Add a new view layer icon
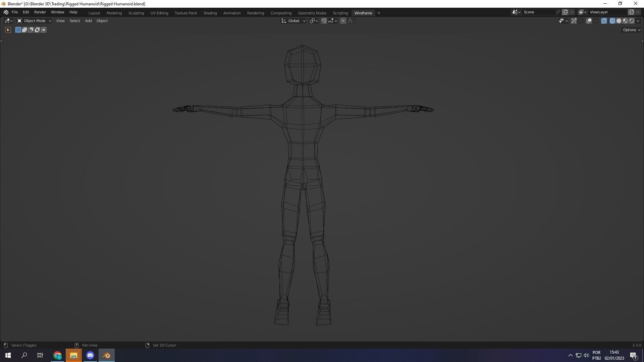 point(631,12)
